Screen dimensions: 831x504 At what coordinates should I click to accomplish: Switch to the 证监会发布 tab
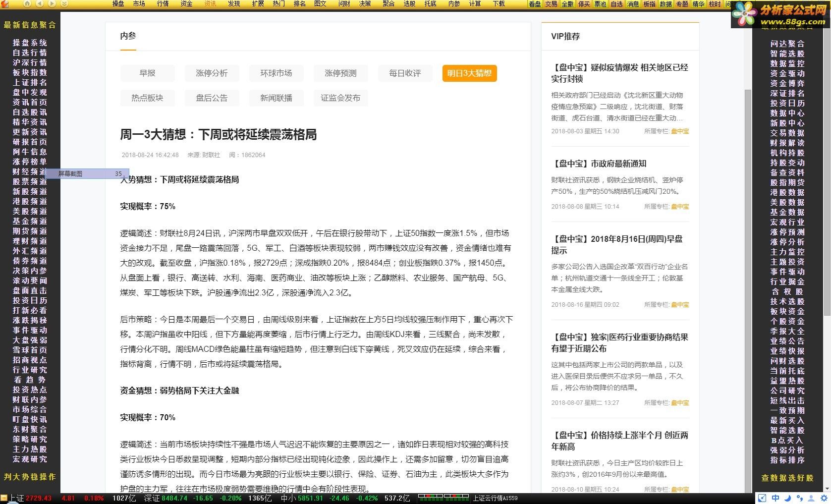pyautogui.click(x=340, y=98)
